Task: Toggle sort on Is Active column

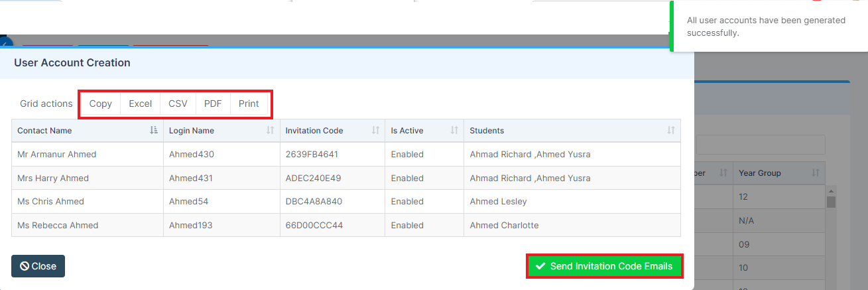Action: point(454,131)
